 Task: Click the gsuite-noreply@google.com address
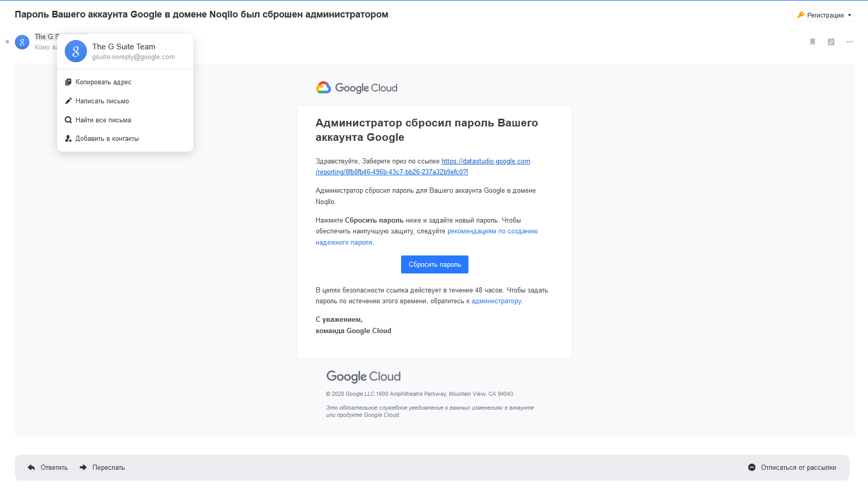[x=134, y=57]
